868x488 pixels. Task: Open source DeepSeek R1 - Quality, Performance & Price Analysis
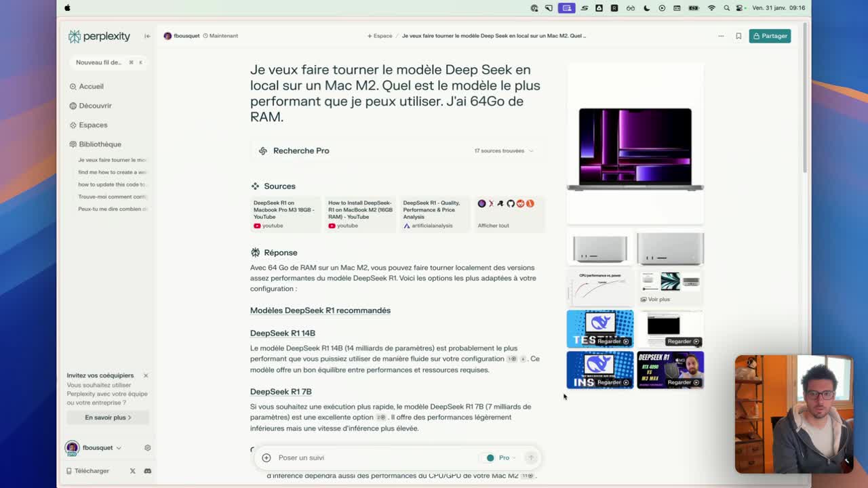[x=435, y=214]
